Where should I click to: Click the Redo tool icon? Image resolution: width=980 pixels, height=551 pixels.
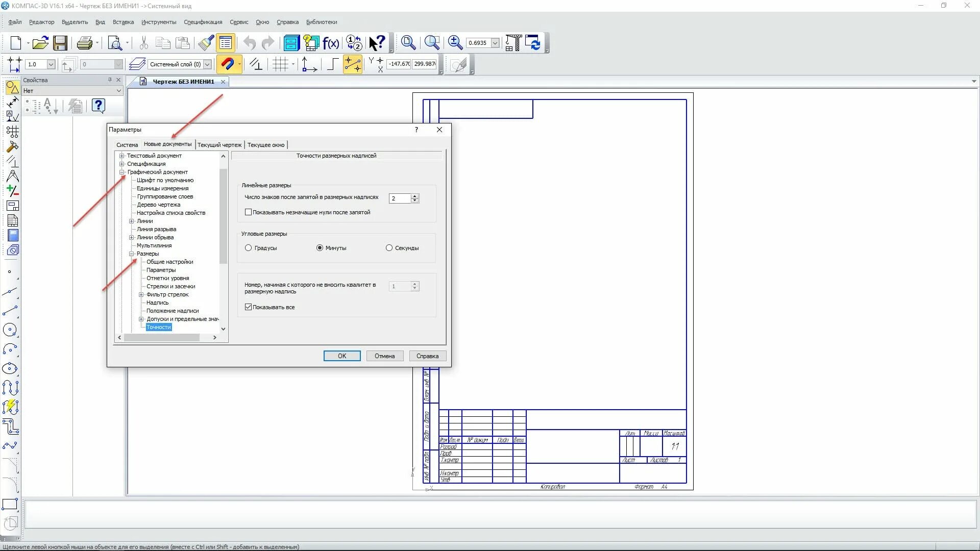[268, 42]
